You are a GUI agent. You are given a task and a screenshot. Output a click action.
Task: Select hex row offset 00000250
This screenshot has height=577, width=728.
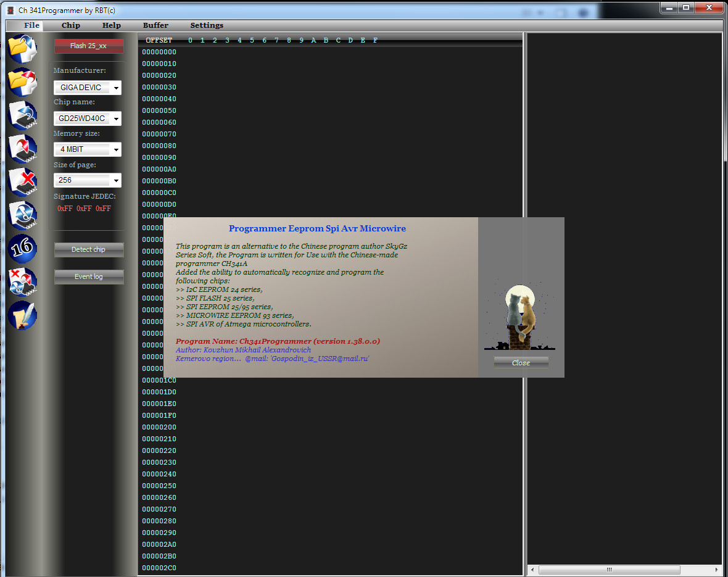point(159,486)
